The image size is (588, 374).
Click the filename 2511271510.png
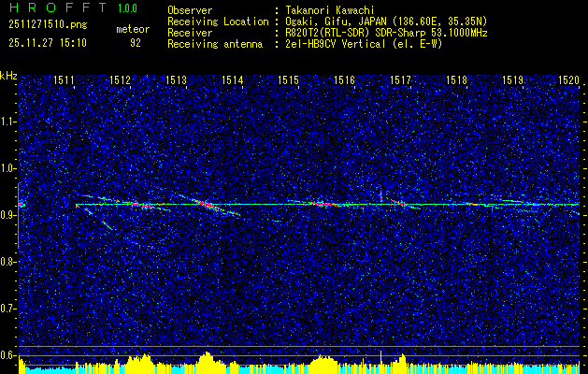pyautogui.click(x=48, y=24)
